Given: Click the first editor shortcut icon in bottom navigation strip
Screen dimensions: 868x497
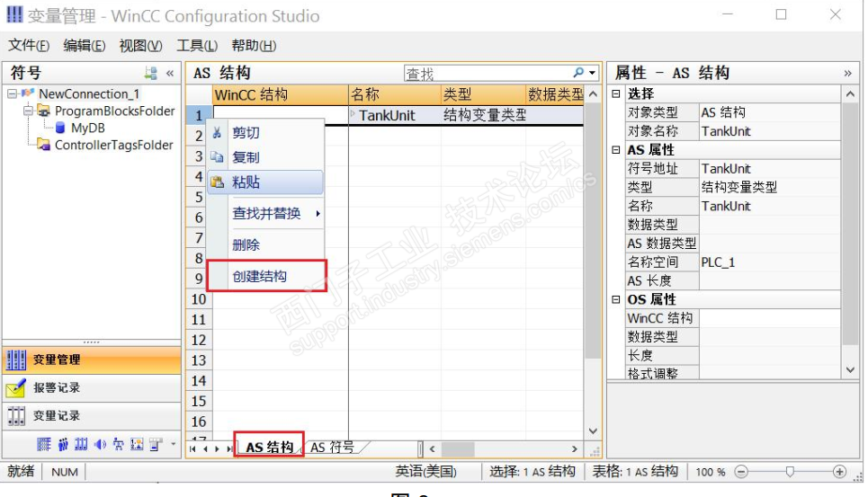Looking at the screenshot, I should (44, 444).
